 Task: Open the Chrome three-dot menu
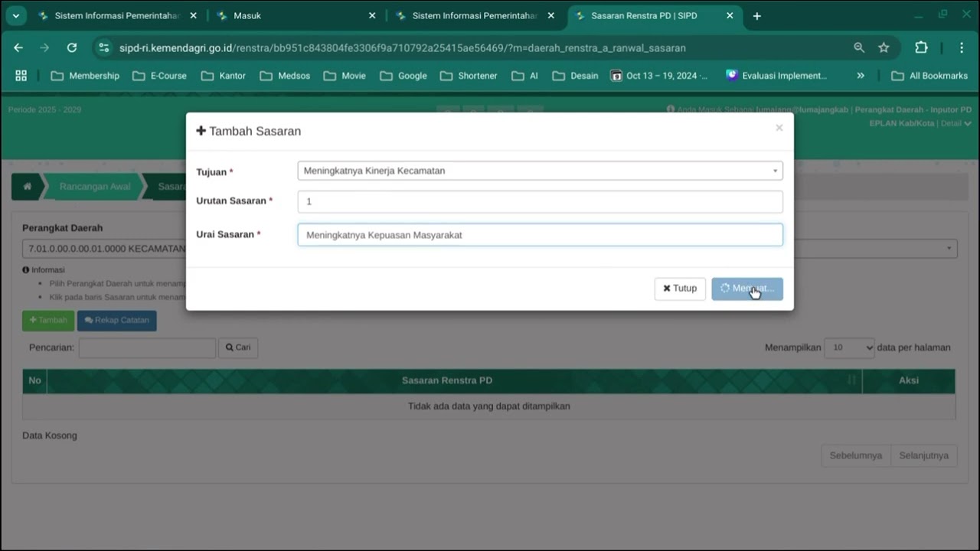962,47
